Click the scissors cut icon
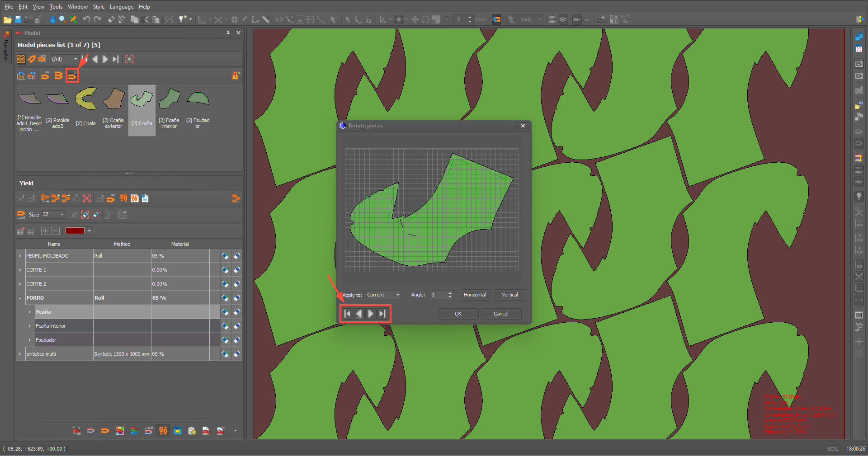Screen dimensions: 868x456 (145, 19)
